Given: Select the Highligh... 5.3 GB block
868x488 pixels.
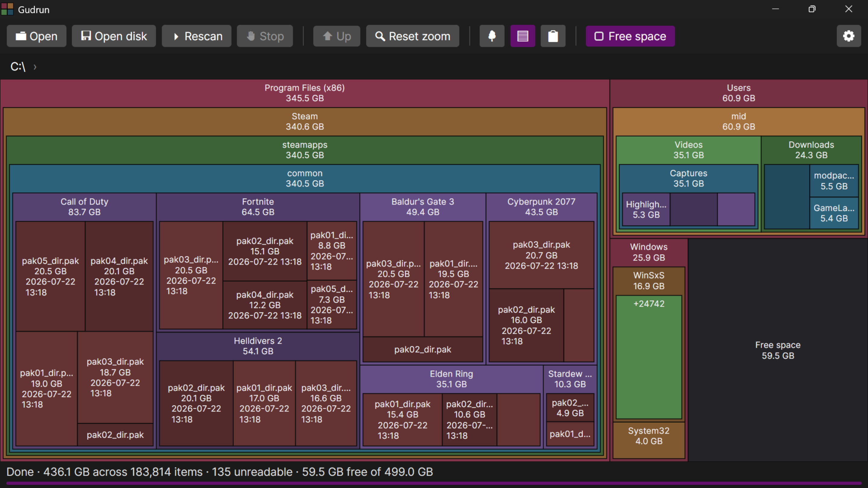Looking at the screenshot, I should tap(646, 209).
